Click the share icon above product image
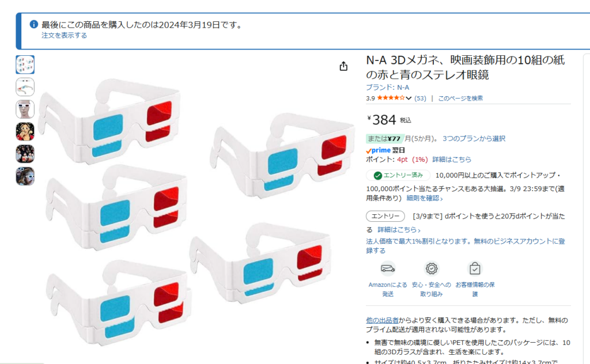The image size is (590, 364). tap(343, 66)
